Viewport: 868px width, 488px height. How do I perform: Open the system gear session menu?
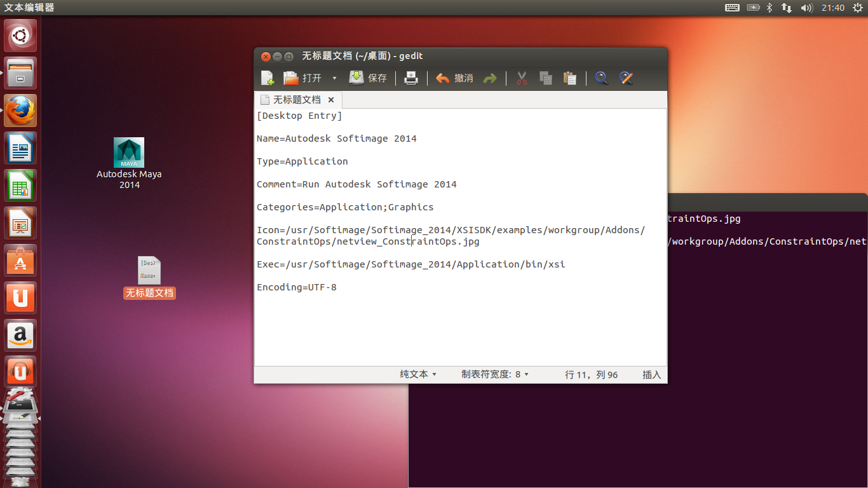858,8
